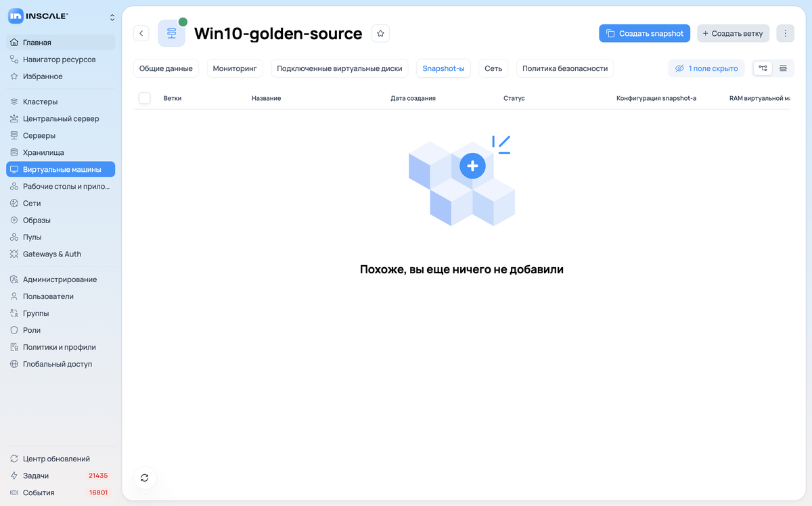Open Задачи with 21435 badge

61,476
